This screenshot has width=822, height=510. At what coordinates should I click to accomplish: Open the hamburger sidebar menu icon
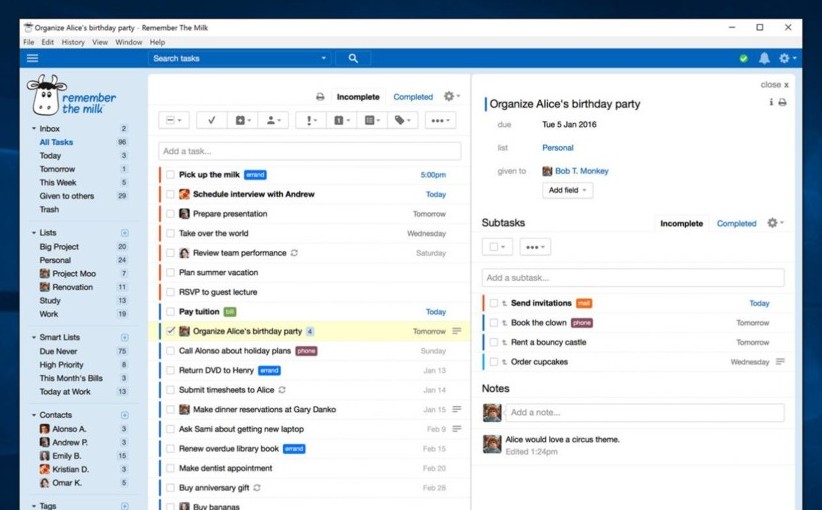33,58
